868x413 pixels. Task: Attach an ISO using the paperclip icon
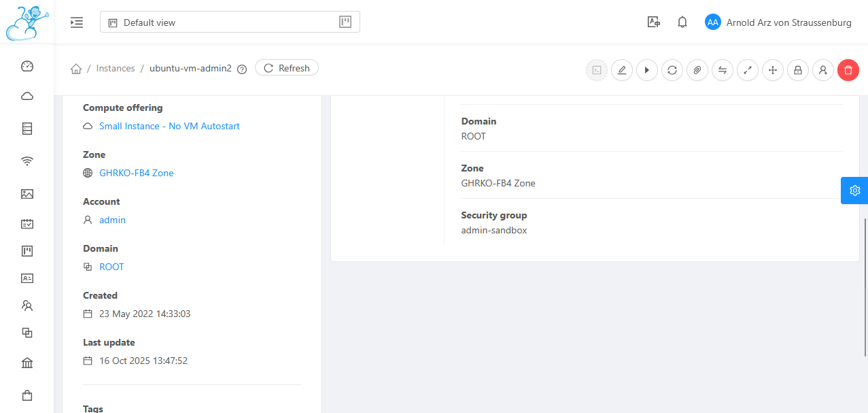coord(697,69)
